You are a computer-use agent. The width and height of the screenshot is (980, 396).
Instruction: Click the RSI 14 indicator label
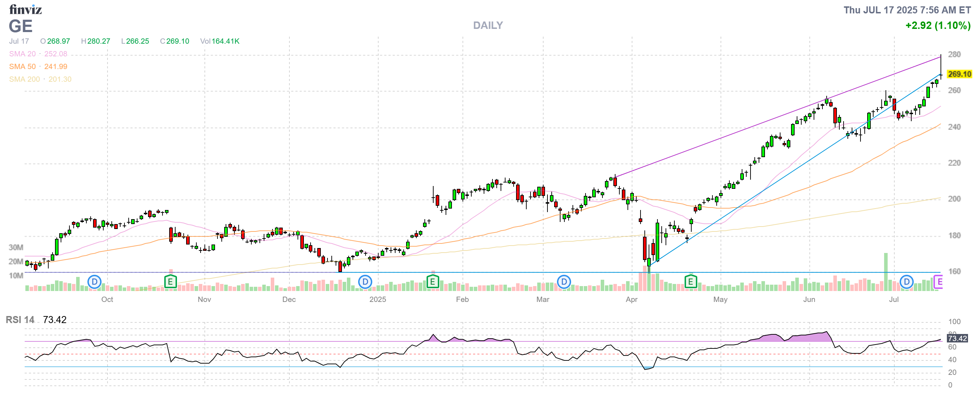[20, 320]
